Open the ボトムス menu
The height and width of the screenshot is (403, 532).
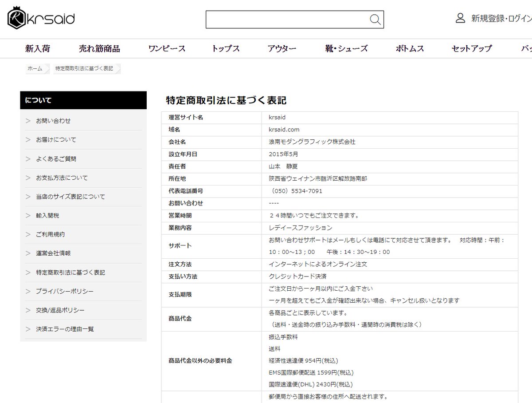410,48
